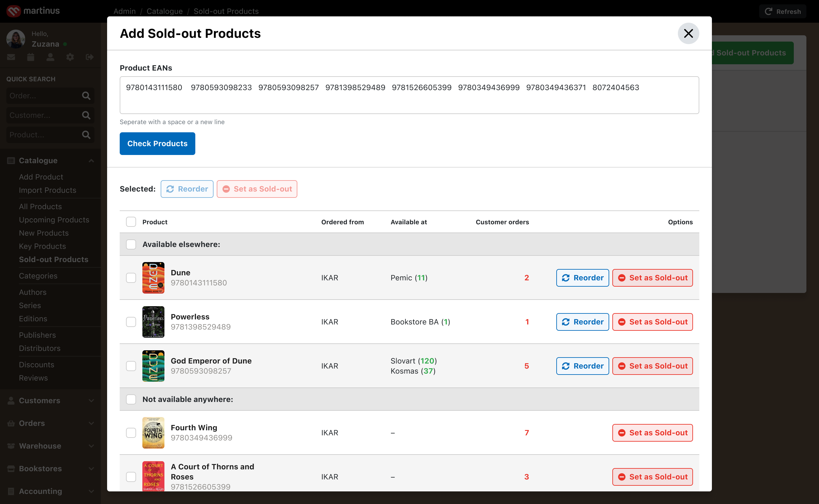Expand the Customers sidebar section

[91, 400]
